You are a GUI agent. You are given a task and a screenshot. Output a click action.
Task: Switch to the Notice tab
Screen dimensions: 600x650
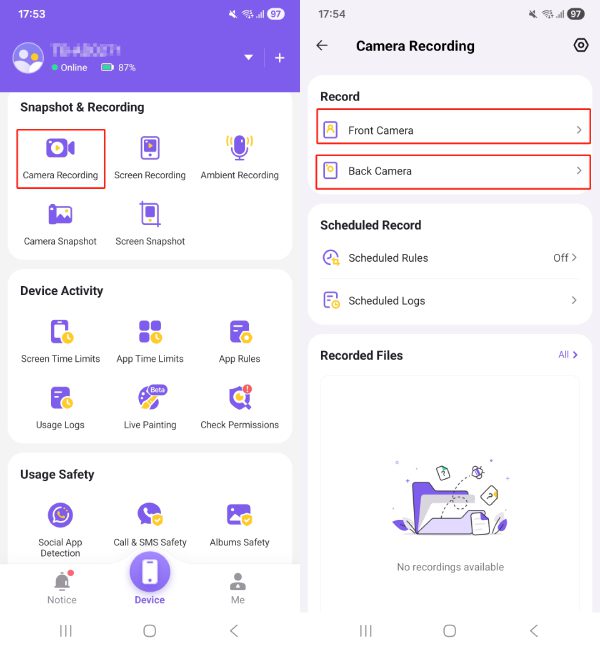(x=62, y=588)
